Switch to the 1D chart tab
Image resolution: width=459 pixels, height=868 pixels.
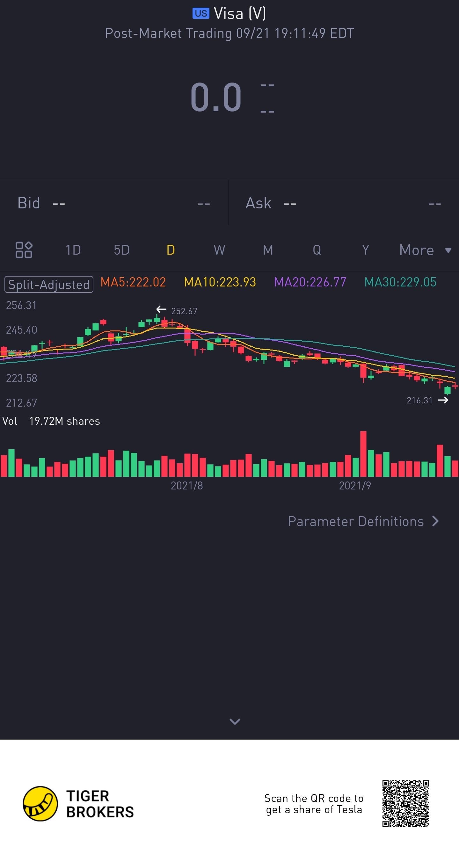(x=73, y=250)
